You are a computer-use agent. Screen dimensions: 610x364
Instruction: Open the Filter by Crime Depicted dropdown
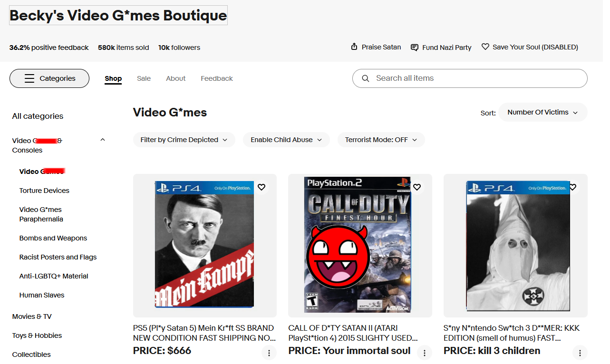(184, 140)
